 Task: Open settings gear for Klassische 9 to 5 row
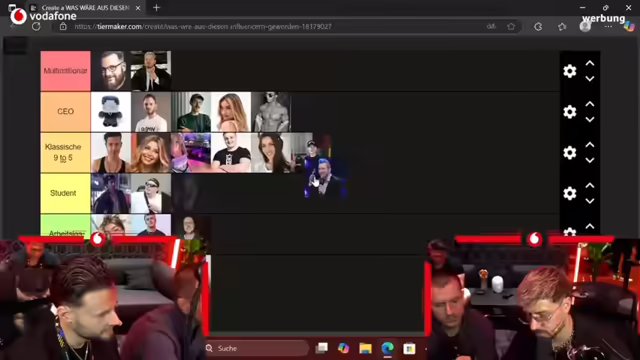point(569,152)
